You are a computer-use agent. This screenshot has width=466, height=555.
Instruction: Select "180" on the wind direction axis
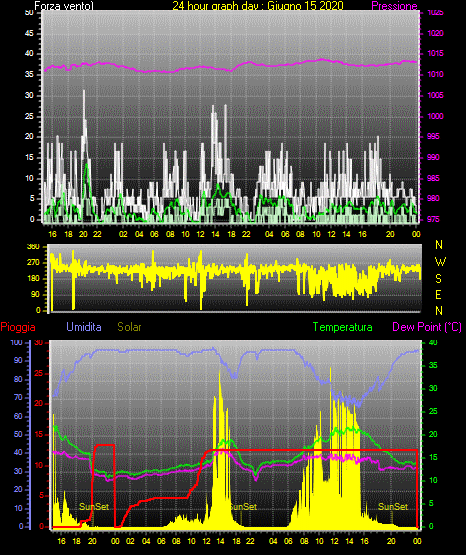pyautogui.click(x=33, y=279)
